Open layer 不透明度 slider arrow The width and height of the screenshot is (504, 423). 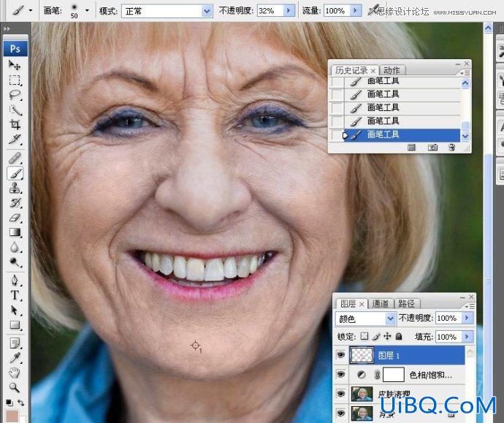[x=467, y=318]
